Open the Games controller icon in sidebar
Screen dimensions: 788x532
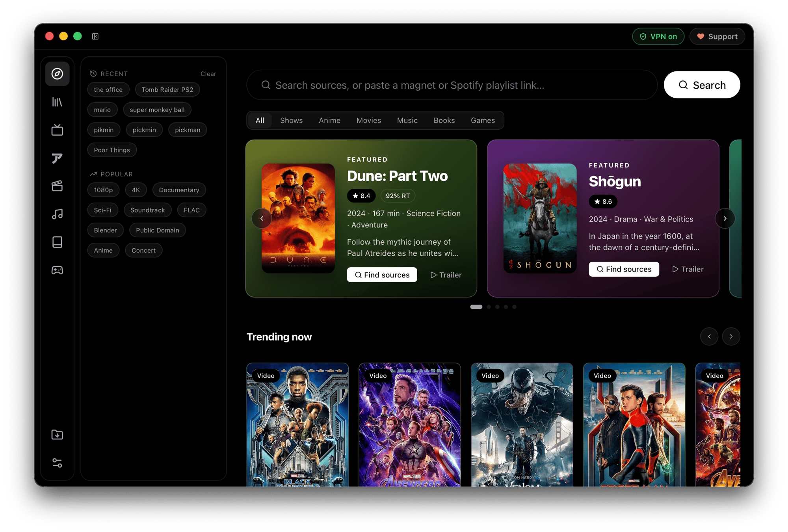click(x=57, y=270)
